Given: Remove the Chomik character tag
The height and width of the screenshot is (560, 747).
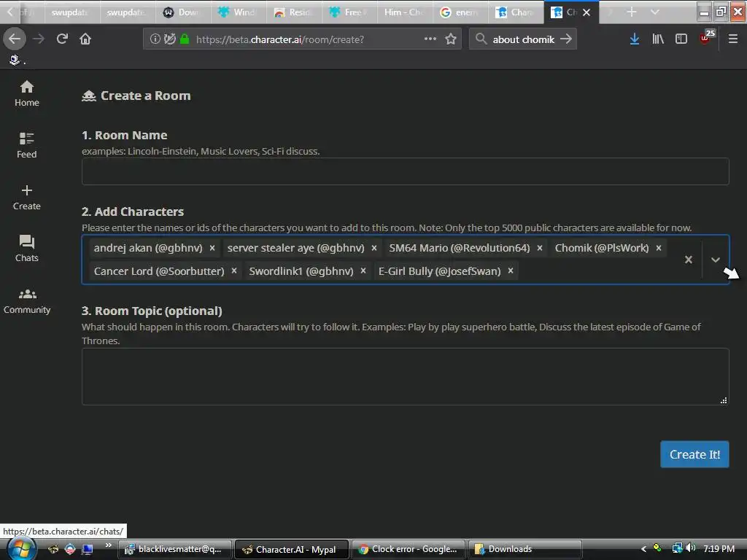Looking at the screenshot, I should pos(659,248).
